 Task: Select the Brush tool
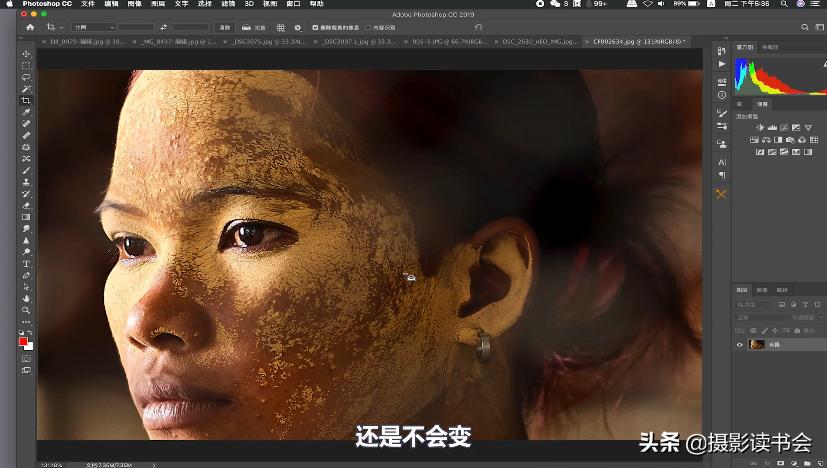26,170
